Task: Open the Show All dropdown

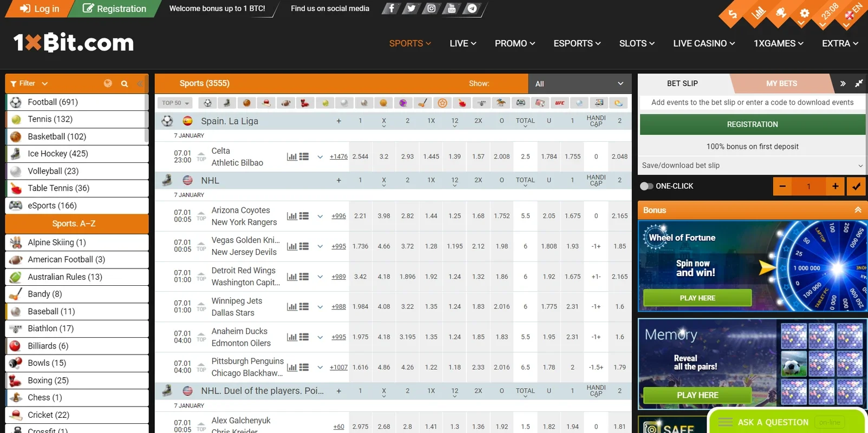Action: [x=579, y=83]
